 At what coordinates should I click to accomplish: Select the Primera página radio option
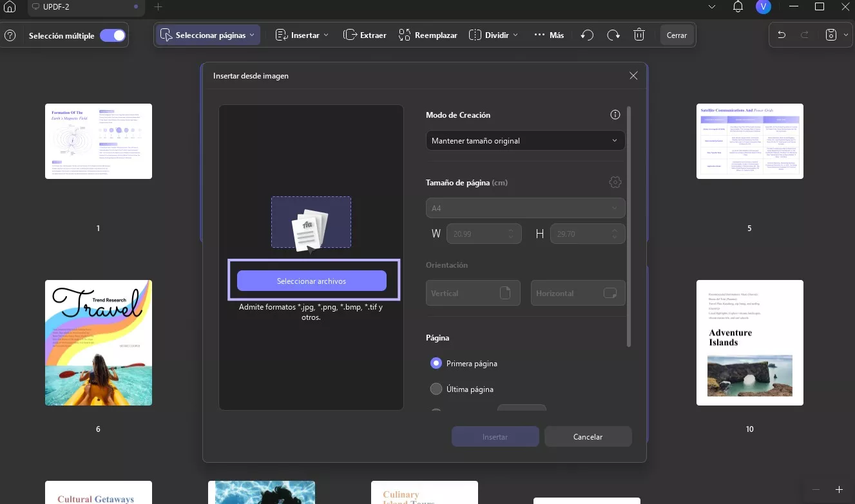pyautogui.click(x=436, y=364)
